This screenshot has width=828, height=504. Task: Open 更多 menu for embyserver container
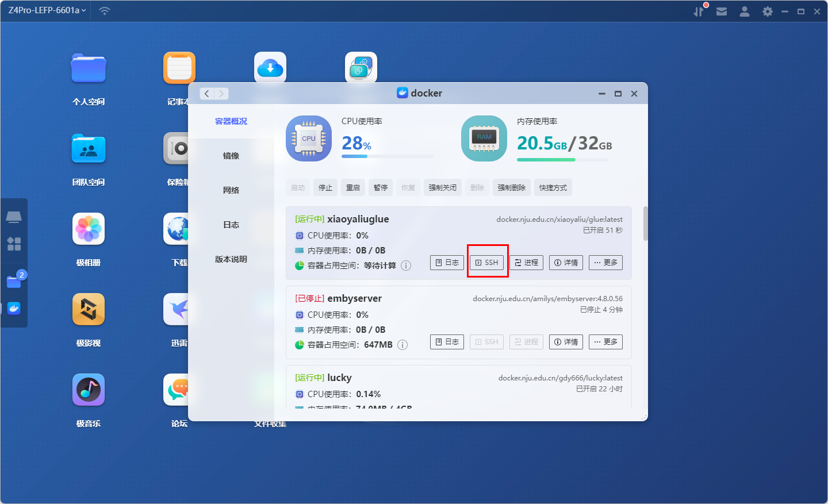coord(605,342)
